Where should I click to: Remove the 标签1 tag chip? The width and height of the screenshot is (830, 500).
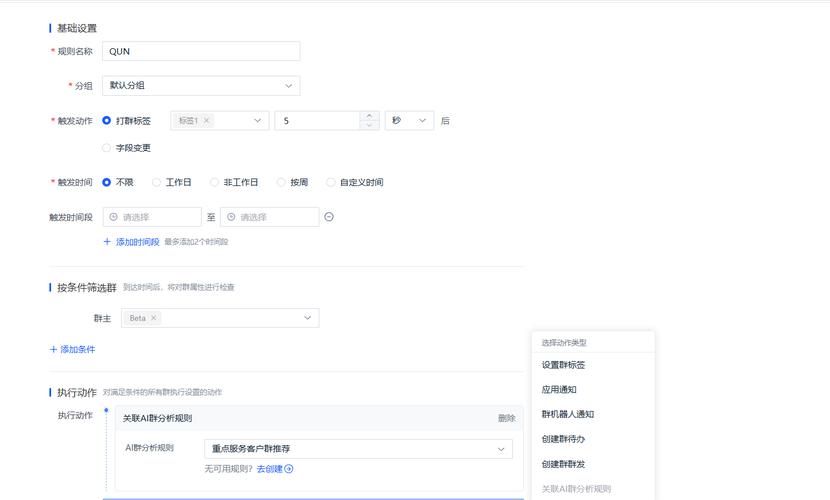[x=207, y=121]
